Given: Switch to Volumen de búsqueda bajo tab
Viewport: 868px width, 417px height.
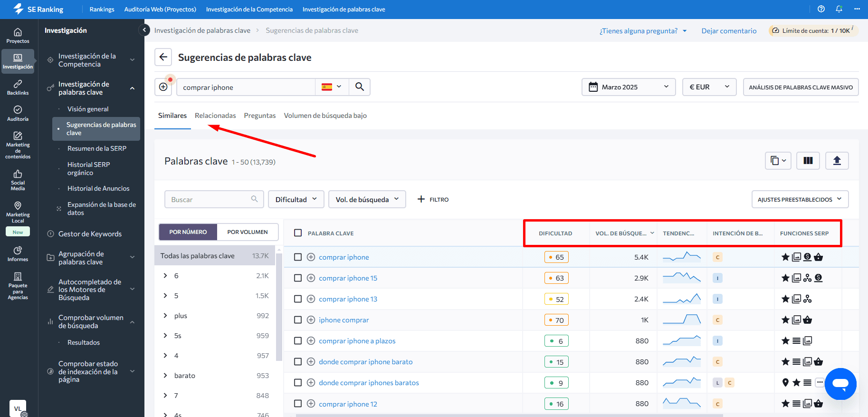Looking at the screenshot, I should (x=325, y=116).
